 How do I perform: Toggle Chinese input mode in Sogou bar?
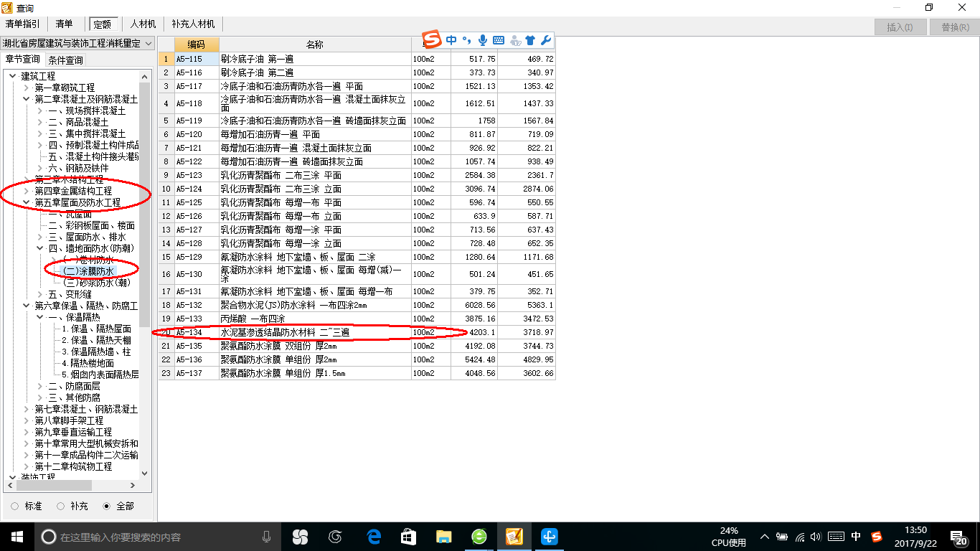click(451, 40)
